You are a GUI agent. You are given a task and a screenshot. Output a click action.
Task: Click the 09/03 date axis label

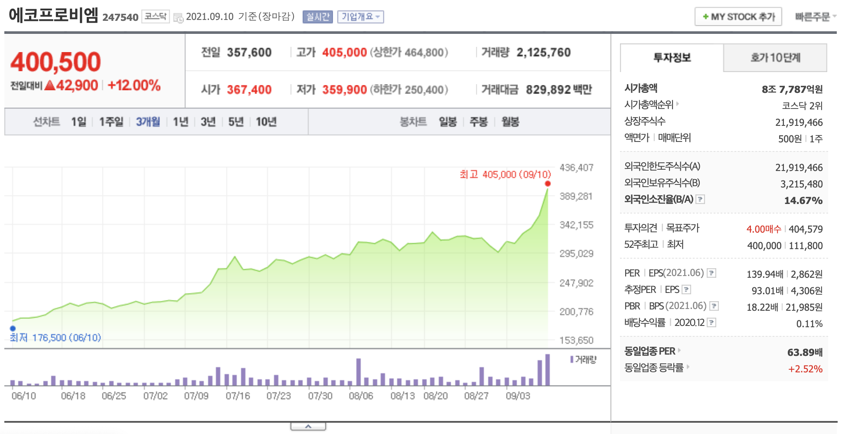[518, 396]
